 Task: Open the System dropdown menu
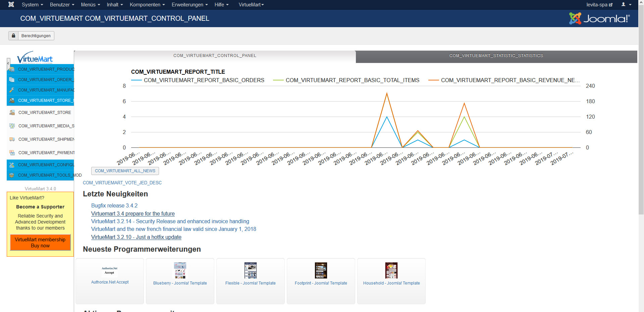[x=32, y=5]
